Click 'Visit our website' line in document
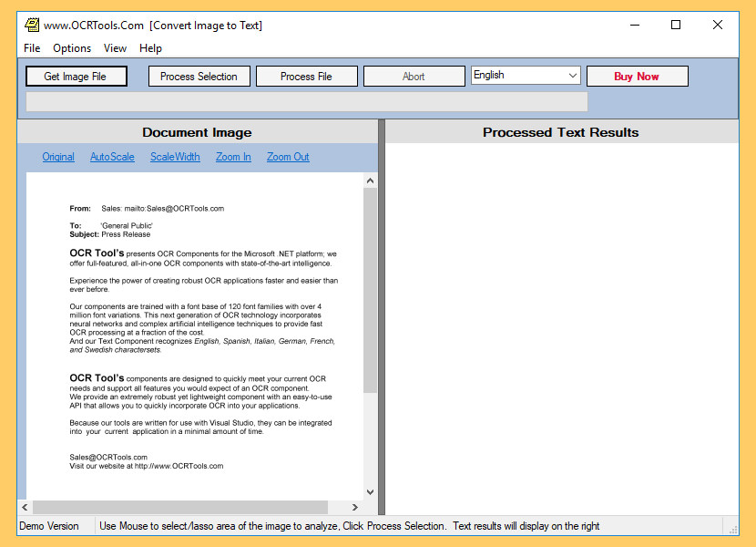 click(x=147, y=466)
